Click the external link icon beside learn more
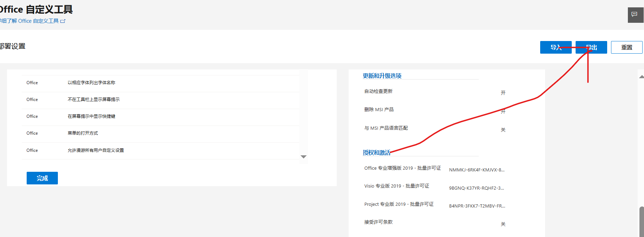Viewport: 644px width, 237px height. [63, 21]
